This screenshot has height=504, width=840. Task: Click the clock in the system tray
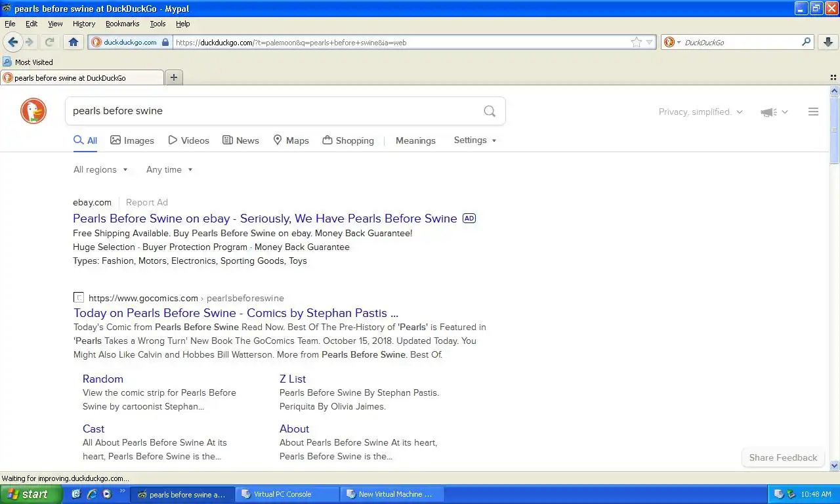click(x=816, y=494)
